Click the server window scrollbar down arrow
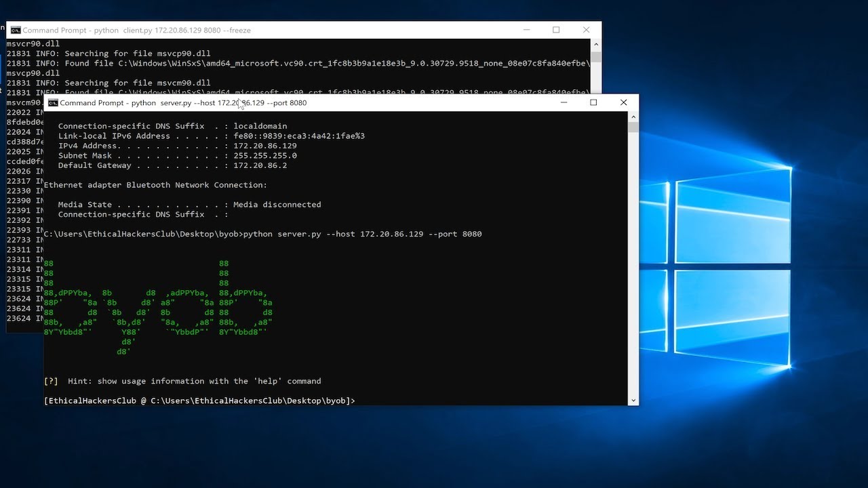Image resolution: width=868 pixels, height=488 pixels. (x=633, y=401)
